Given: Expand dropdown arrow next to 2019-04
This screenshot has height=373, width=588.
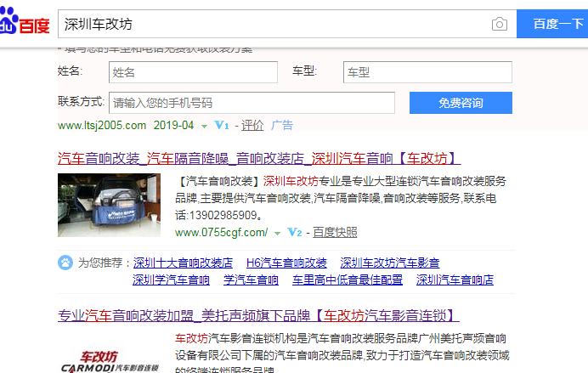Looking at the screenshot, I should coord(204,127).
